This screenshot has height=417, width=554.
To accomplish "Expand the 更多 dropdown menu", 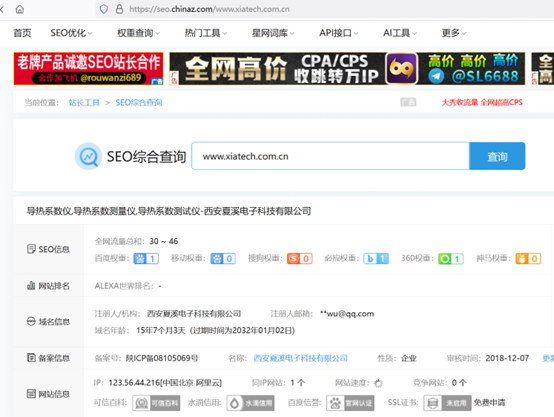I will 454,33.
